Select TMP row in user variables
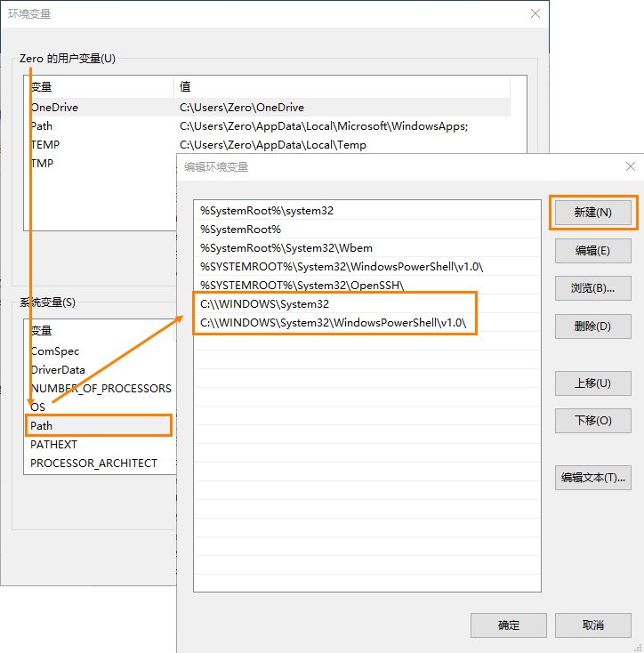 (100, 164)
